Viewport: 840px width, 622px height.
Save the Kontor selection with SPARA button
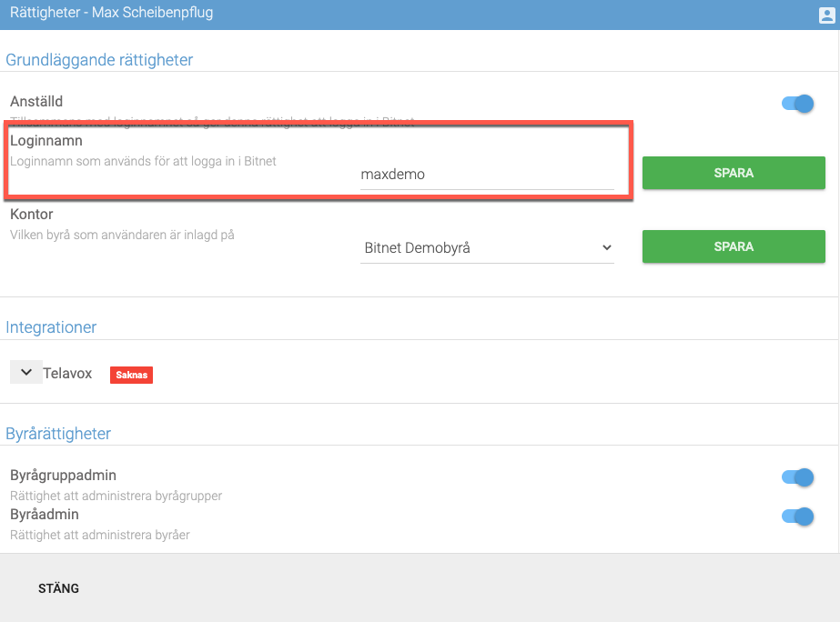(734, 246)
